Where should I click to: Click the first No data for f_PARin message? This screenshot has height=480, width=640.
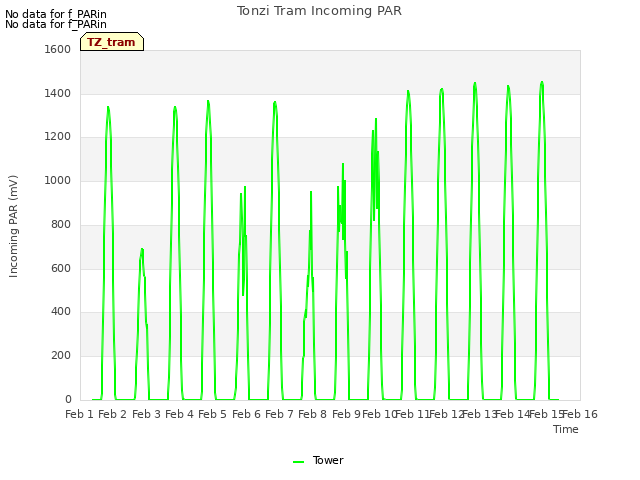click(x=56, y=14)
